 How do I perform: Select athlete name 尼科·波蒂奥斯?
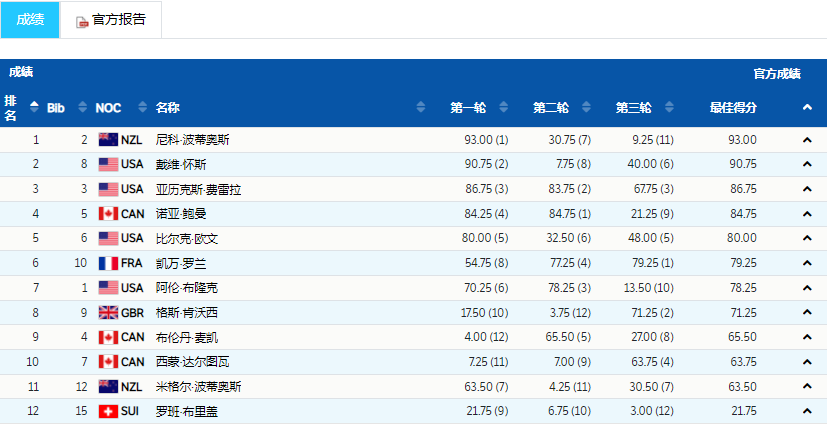193,140
